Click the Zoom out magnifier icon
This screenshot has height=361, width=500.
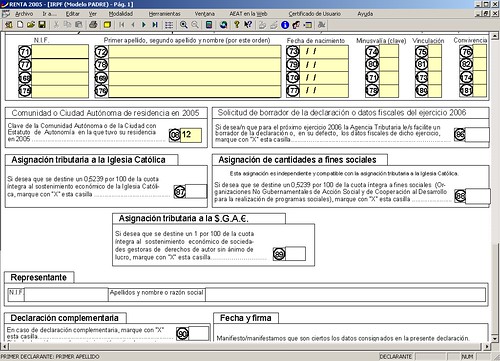[195, 25]
